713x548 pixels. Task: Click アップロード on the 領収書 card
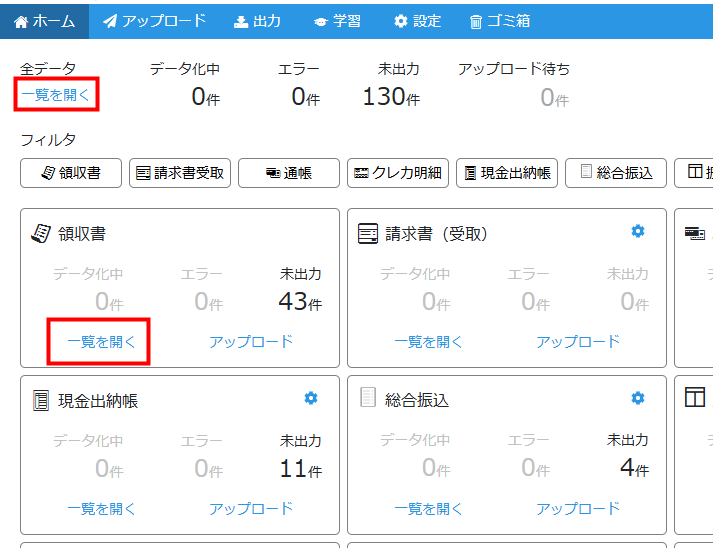251,342
